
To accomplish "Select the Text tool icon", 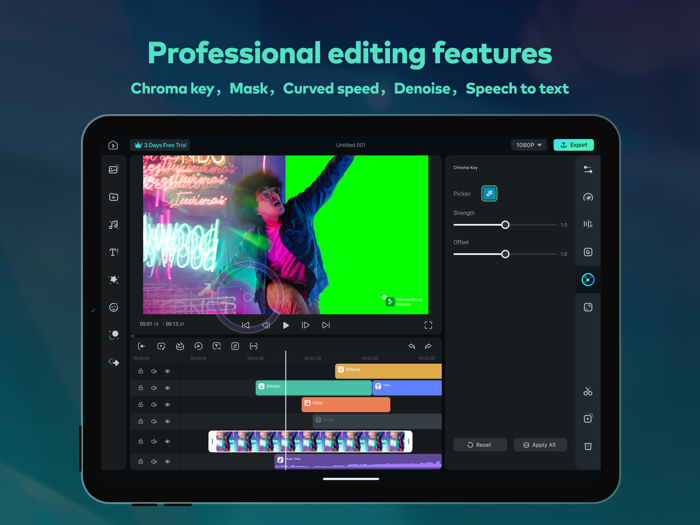I will click(113, 252).
